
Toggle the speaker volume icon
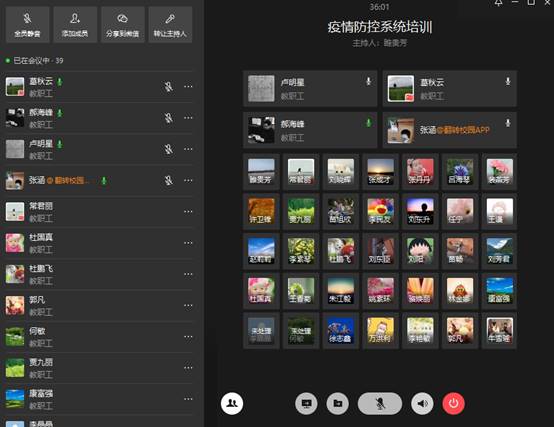tap(422, 403)
